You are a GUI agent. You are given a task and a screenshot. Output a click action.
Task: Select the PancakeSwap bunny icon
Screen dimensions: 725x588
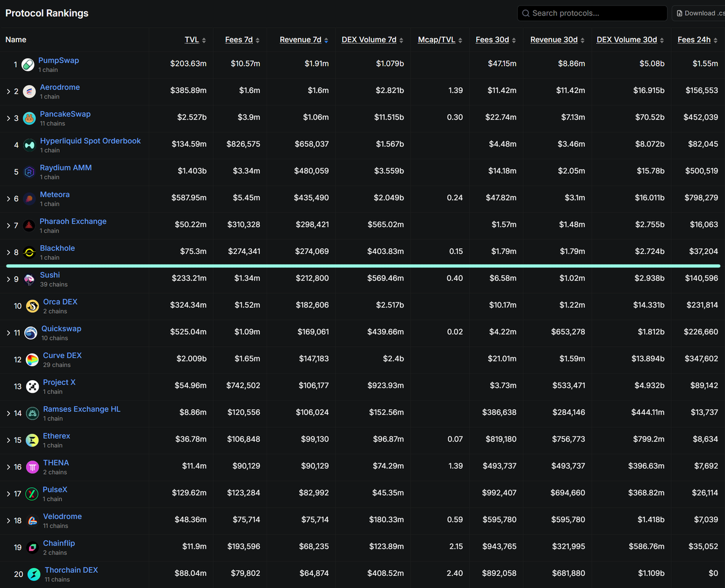29,118
